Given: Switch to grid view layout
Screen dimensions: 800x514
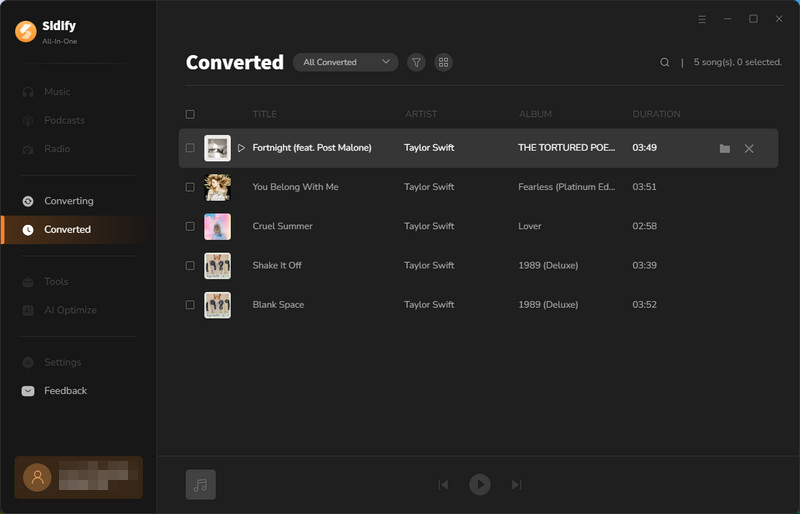Looking at the screenshot, I should coord(443,62).
